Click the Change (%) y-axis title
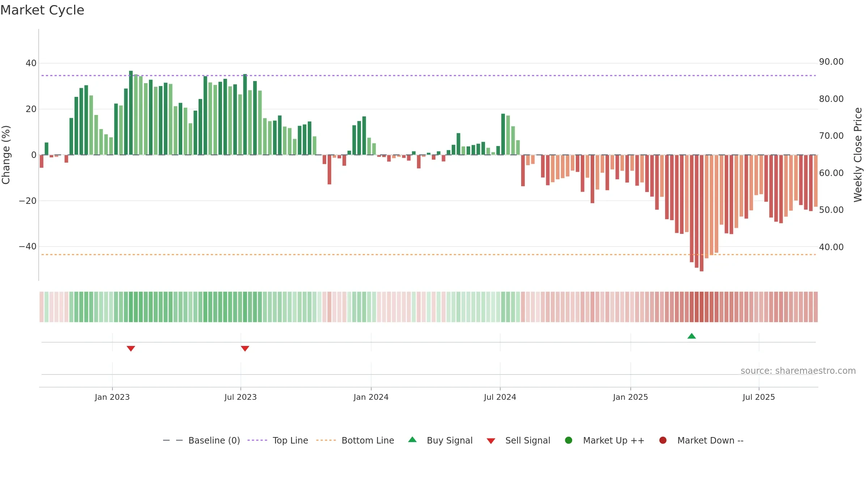 coord(6,155)
